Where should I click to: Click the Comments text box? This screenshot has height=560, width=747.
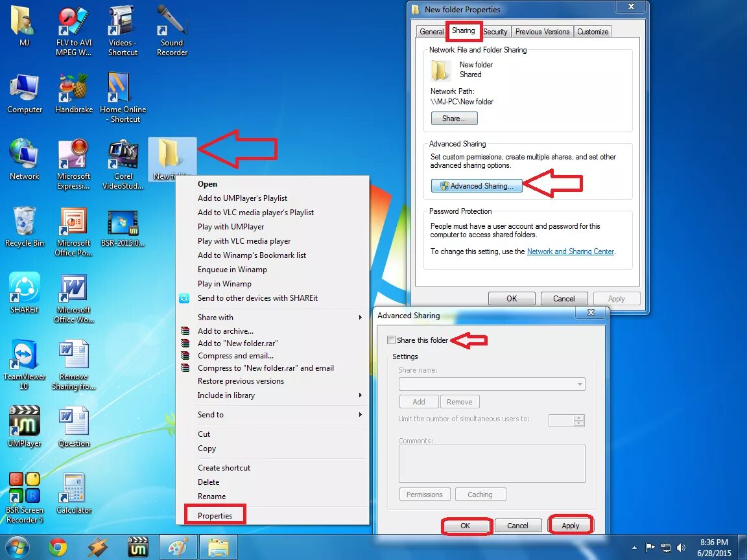492,464
